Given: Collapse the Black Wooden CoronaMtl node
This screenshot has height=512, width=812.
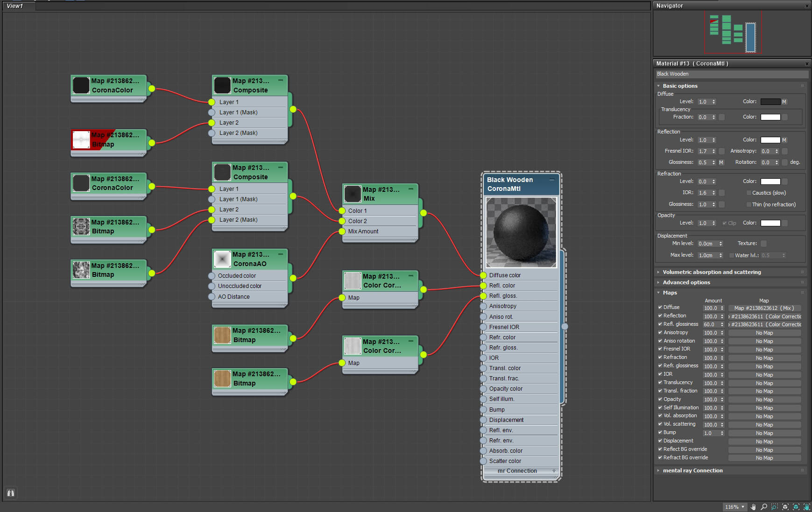Looking at the screenshot, I should point(552,179).
